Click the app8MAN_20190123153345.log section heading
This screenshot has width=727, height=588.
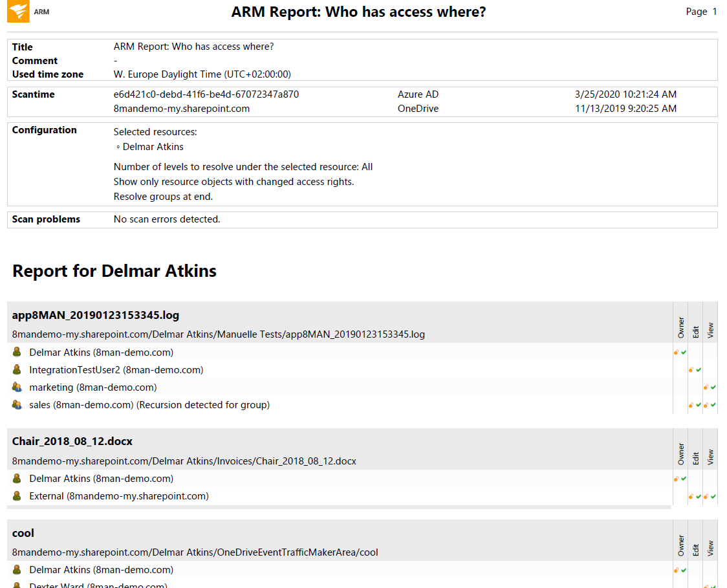pos(96,315)
